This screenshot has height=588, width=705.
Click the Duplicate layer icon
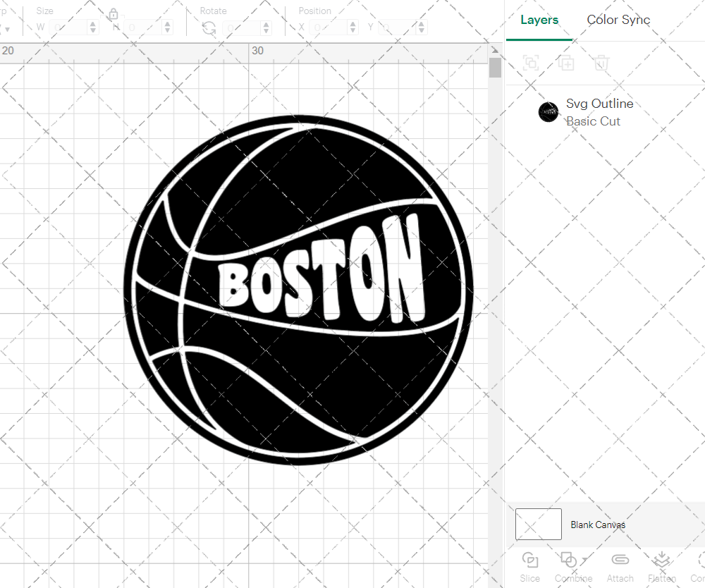(566, 63)
